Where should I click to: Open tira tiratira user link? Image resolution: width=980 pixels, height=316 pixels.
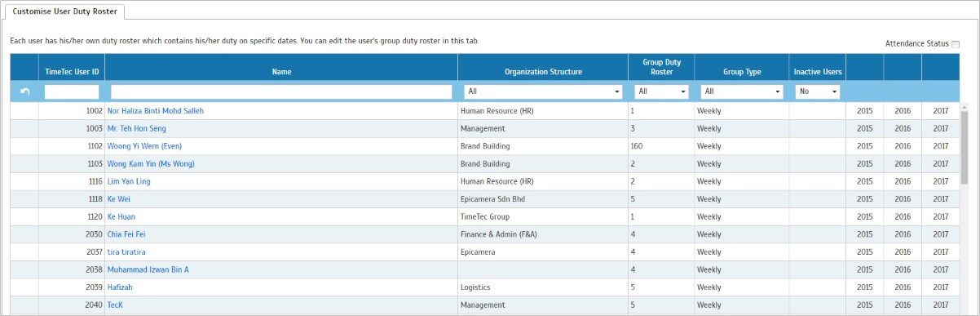[126, 251]
